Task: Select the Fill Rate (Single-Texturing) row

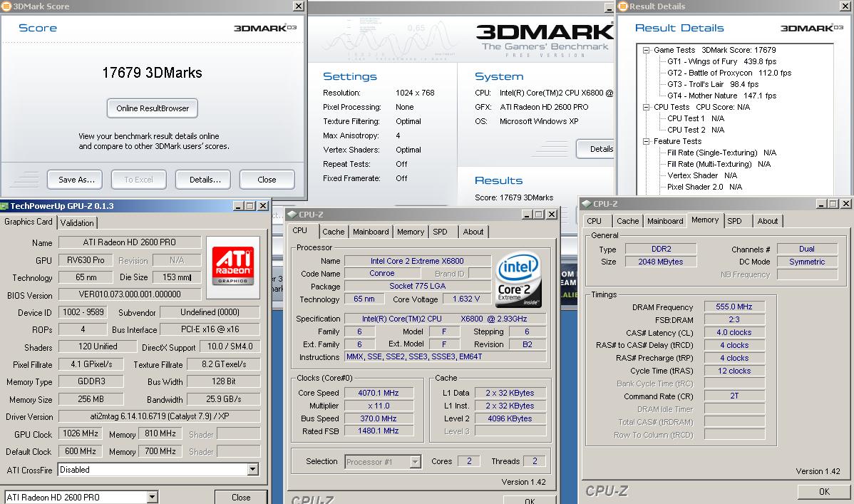Action: point(721,153)
